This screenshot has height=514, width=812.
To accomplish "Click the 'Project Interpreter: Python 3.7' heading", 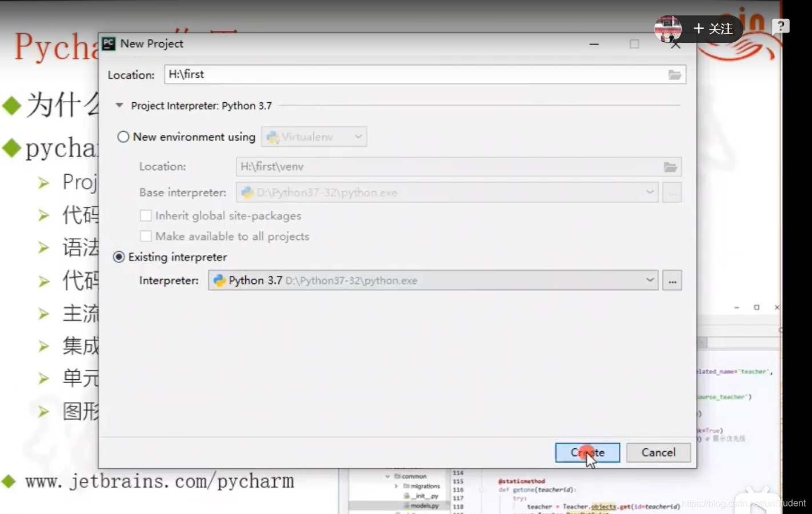I will (x=201, y=106).
